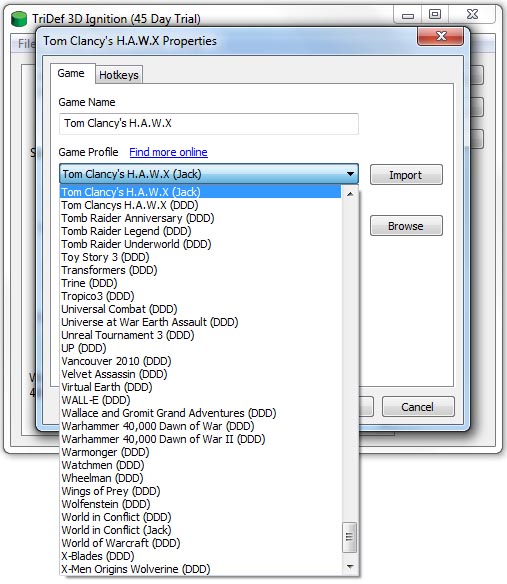Choose Tomb Raider Anniversary (DDD)
Screen dimensions: 507x584
[201, 218]
